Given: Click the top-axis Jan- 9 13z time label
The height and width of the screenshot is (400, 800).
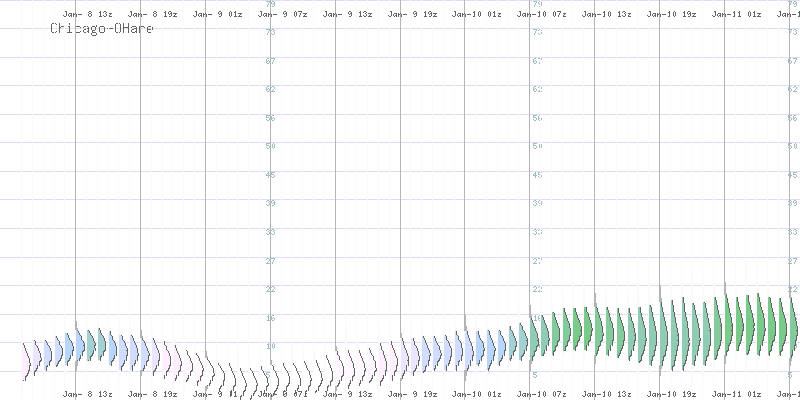Looking at the screenshot, I should coord(348,15).
